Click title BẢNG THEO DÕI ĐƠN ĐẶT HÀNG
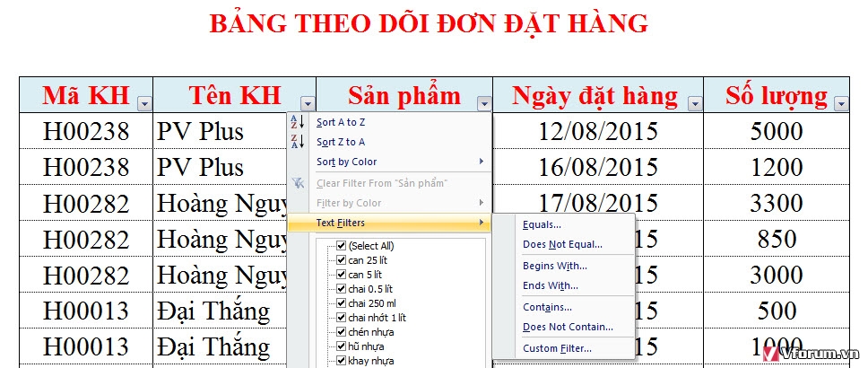This screenshot has height=368, width=868. click(x=429, y=23)
